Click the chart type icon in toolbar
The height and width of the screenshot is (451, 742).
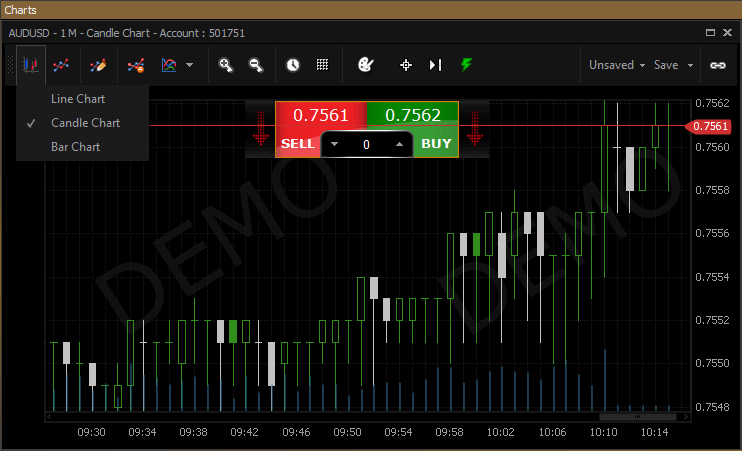click(x=31, y=65)
